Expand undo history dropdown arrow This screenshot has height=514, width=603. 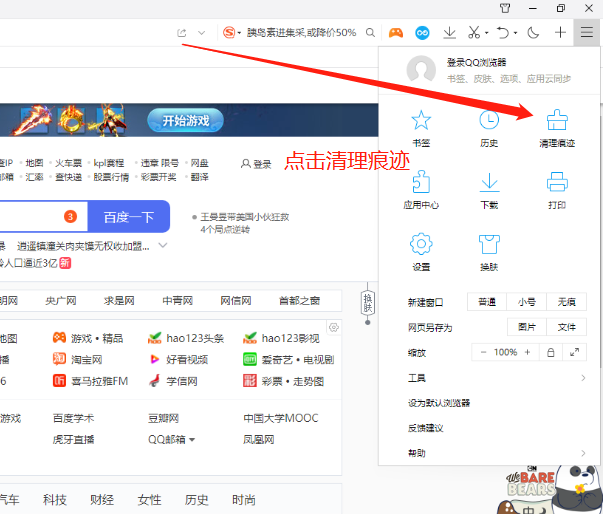point(515,33)
